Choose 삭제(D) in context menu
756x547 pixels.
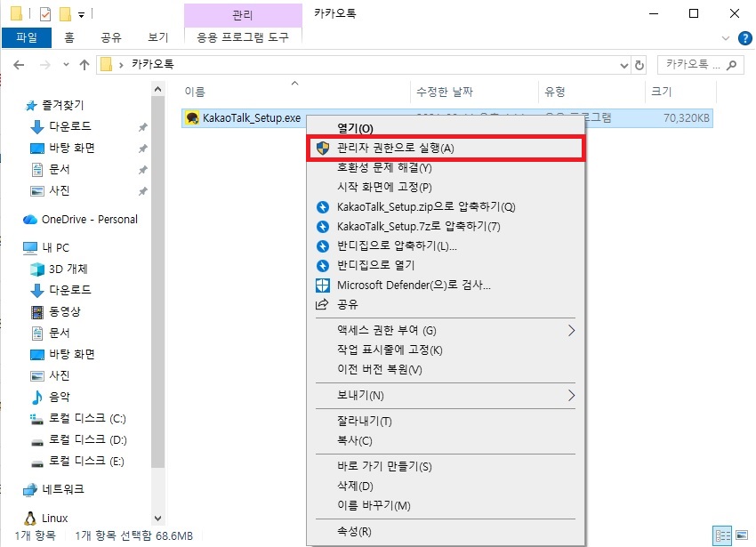pos(446,487)
